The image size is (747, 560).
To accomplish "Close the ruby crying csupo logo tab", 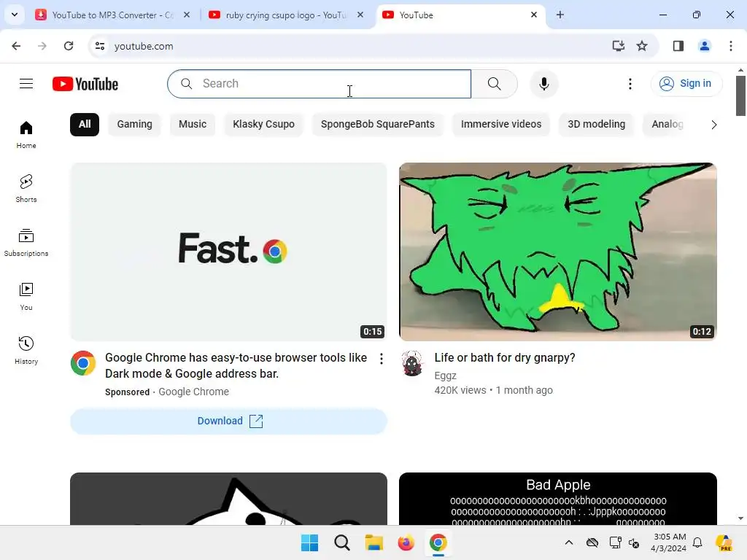I will (360, 15).
